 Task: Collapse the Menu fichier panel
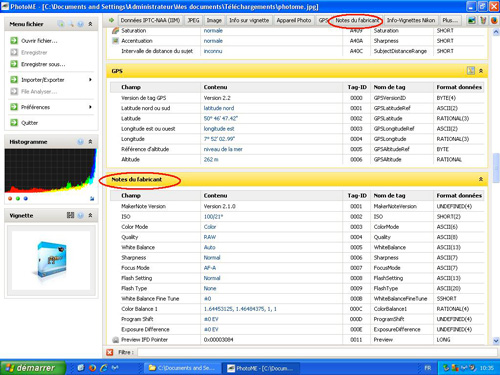[90, 24]
